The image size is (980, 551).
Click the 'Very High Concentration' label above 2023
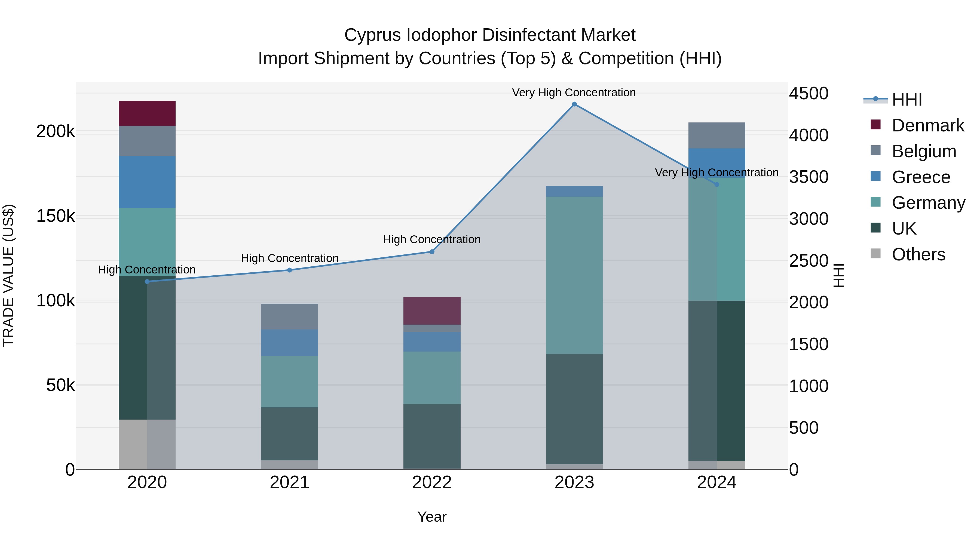point(574,93)
